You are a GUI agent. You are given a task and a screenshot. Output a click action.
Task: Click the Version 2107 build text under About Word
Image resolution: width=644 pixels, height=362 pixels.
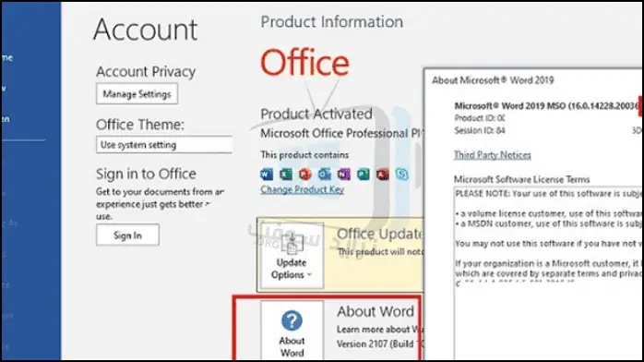click(x=379, y=344)
